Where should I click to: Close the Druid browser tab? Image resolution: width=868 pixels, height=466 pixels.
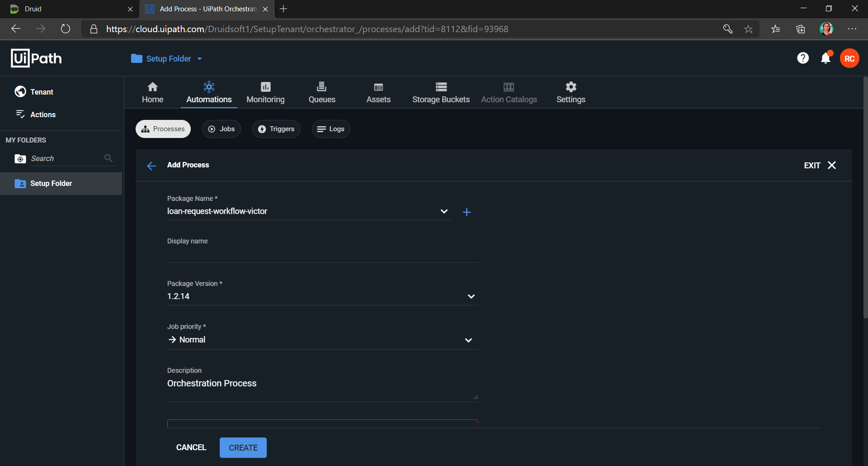click(x=130, y=9)
